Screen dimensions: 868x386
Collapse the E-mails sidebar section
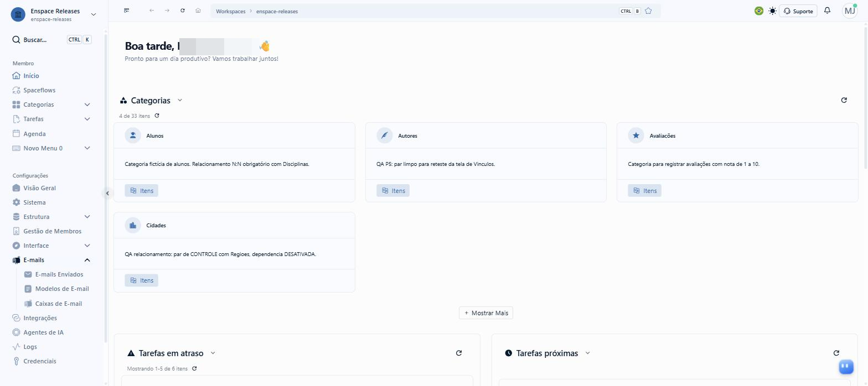coord(87,260)
